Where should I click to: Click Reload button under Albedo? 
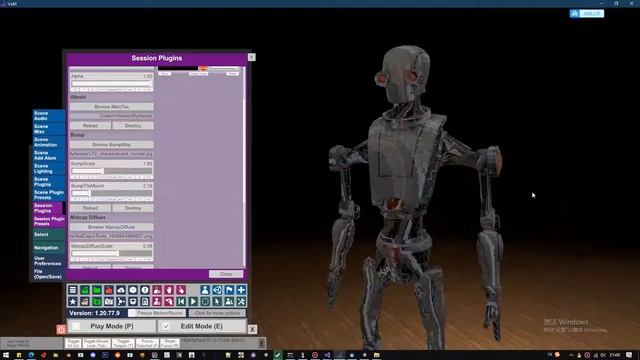point(90,125)
